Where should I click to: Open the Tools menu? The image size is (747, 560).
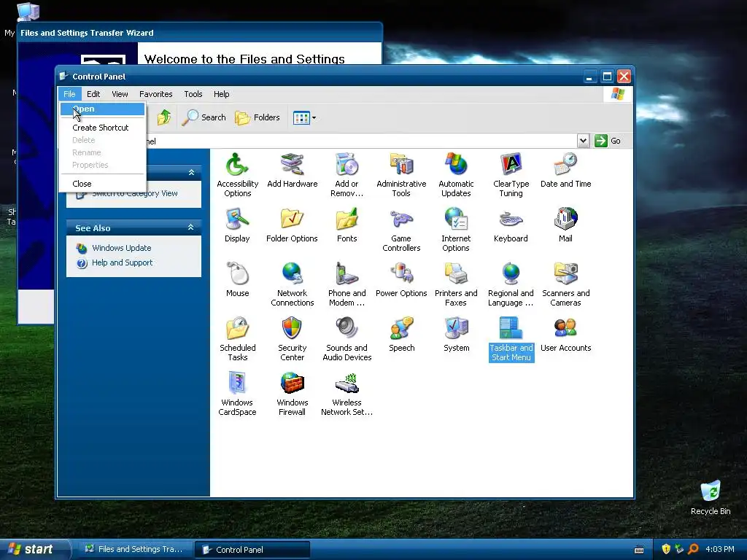[x=193, y=94]
